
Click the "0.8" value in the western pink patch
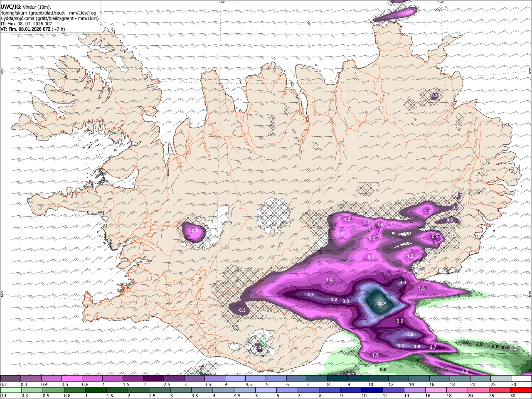(x=194, y=231)
